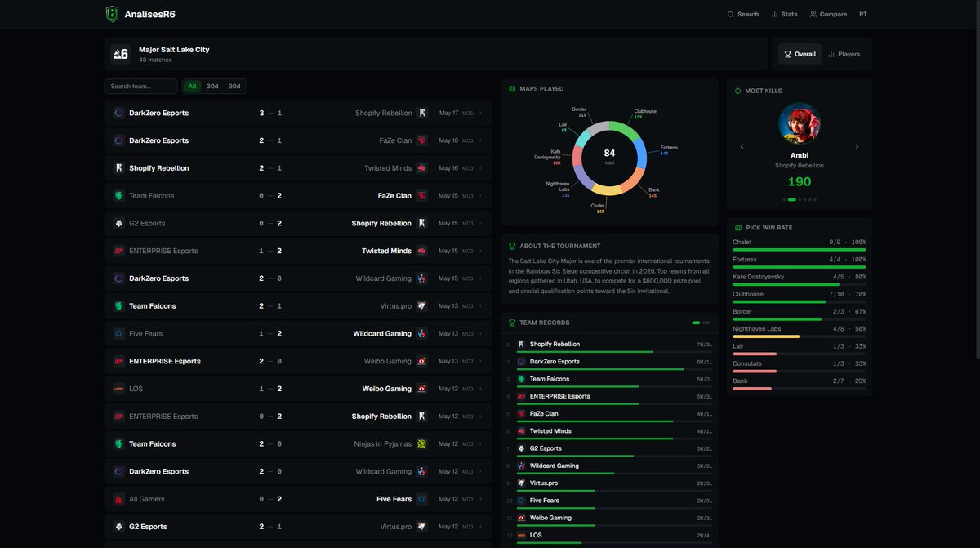The height and width of the screenshot is (548, 980).
Task: Open Compare in top navigation
Action: click(x=828, y=14)
